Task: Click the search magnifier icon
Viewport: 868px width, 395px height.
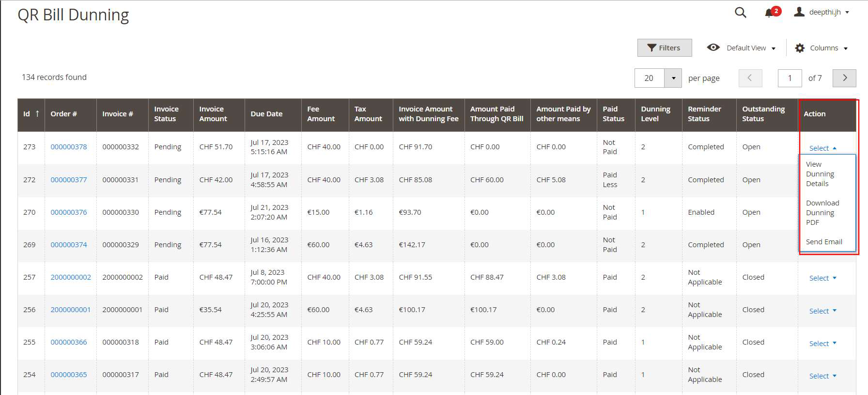Action: tap(740, 13)
